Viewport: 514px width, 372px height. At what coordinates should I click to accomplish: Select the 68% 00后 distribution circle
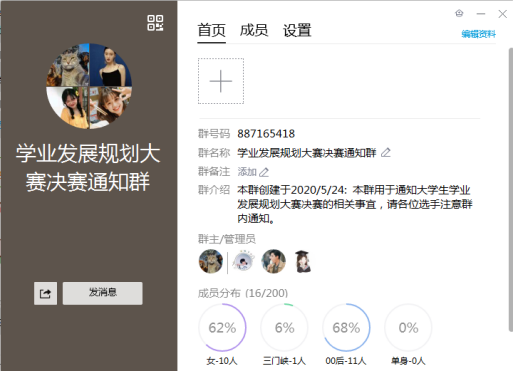point(346,327)
